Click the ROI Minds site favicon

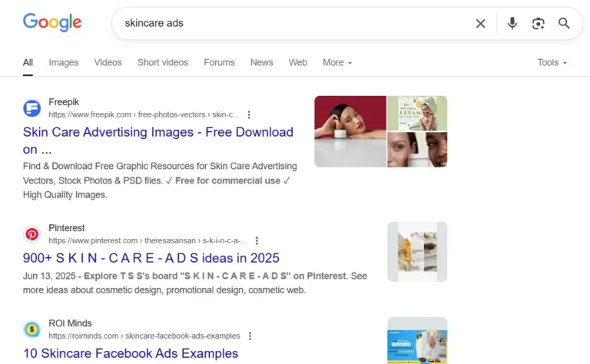[x=32, y=329]
